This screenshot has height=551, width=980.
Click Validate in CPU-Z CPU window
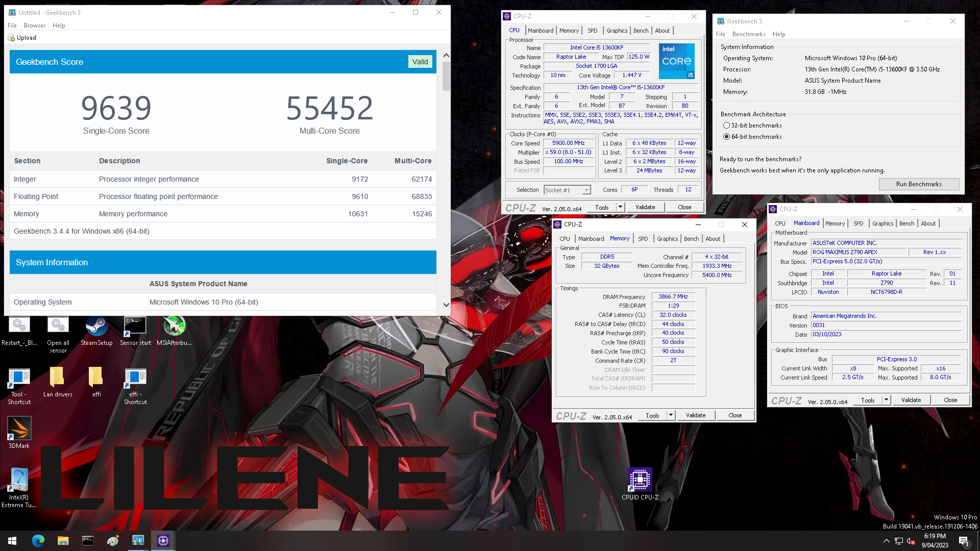point(645,207)
